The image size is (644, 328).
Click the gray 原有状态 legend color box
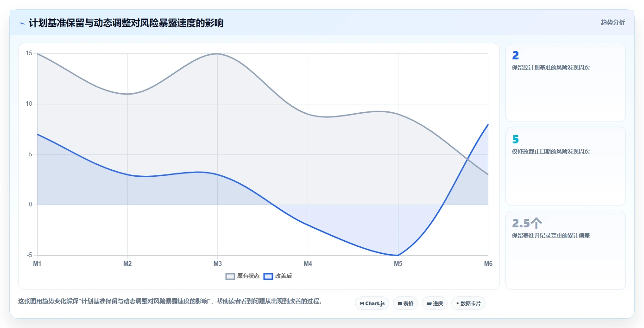230,276
